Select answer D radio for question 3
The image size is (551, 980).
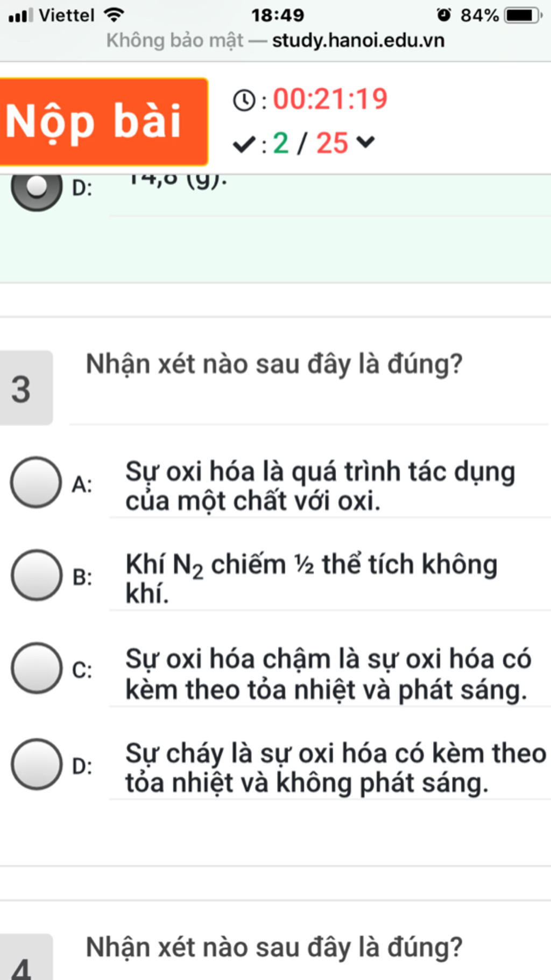36,764
